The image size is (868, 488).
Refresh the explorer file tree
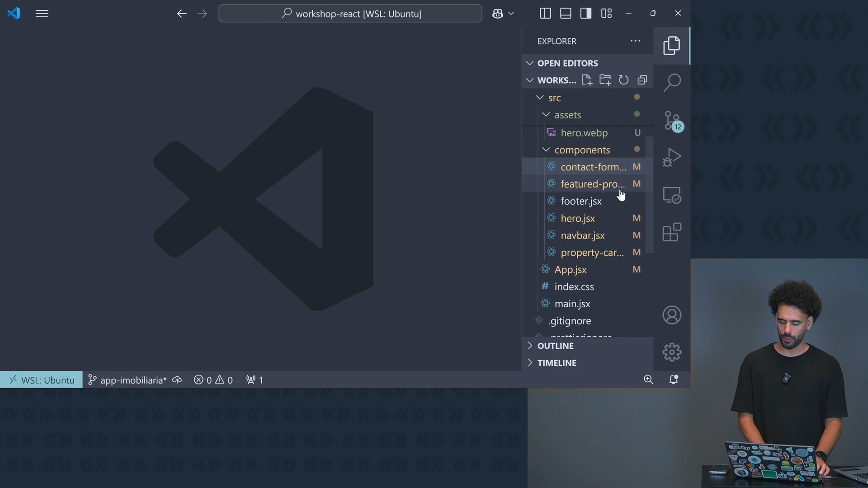tap(623, 80)
